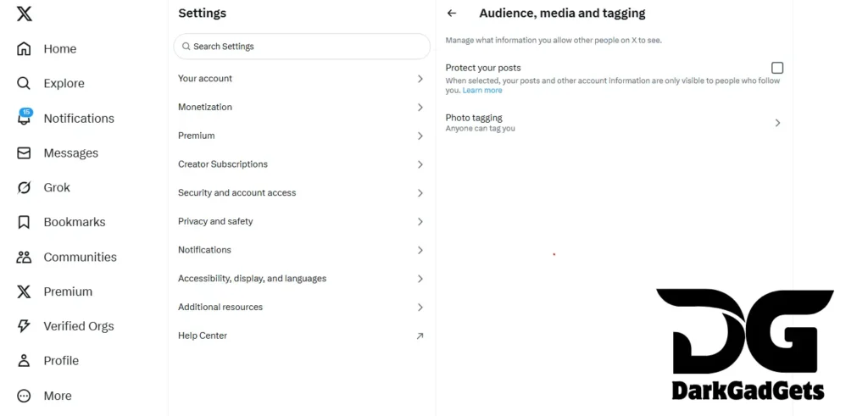Select Communities in the sidebar
Screen dimensions: 868x416
tap(81, 258)
